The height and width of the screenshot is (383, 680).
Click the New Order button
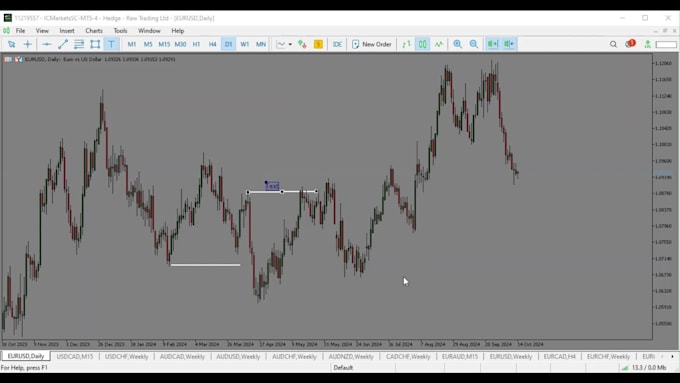click(372, 44)
